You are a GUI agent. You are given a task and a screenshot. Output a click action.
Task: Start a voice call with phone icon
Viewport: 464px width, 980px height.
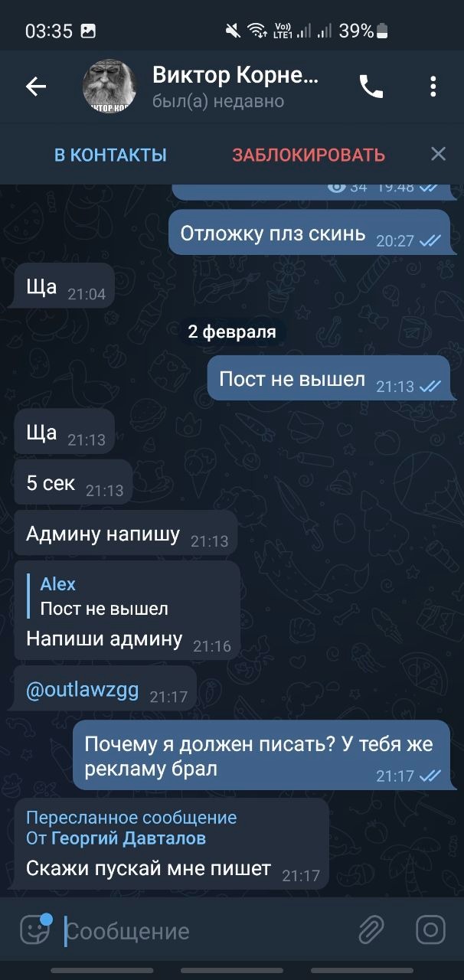(371, 87)
